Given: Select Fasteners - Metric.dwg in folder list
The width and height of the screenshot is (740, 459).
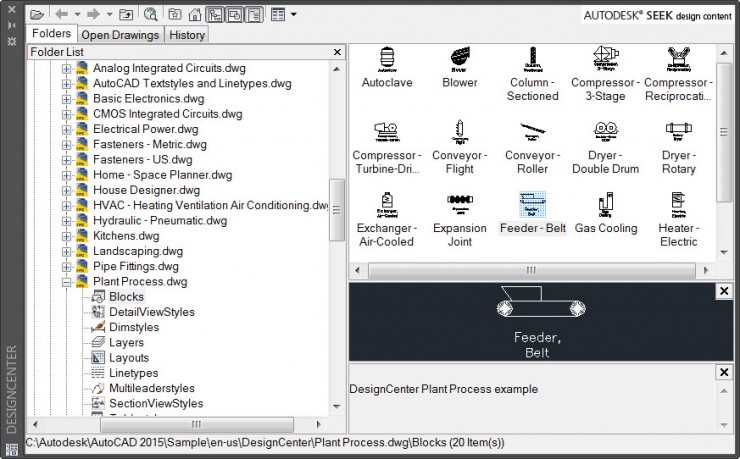Looking at the screenshot, I should click(x=150, y=144).
